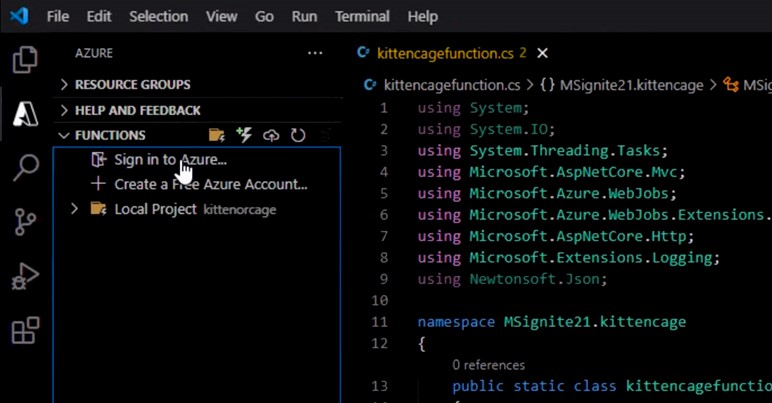Click line 4 'using Microsoft.AspNetCore.Mvc;'
This screenshot has height=403, width=772.
551,172
